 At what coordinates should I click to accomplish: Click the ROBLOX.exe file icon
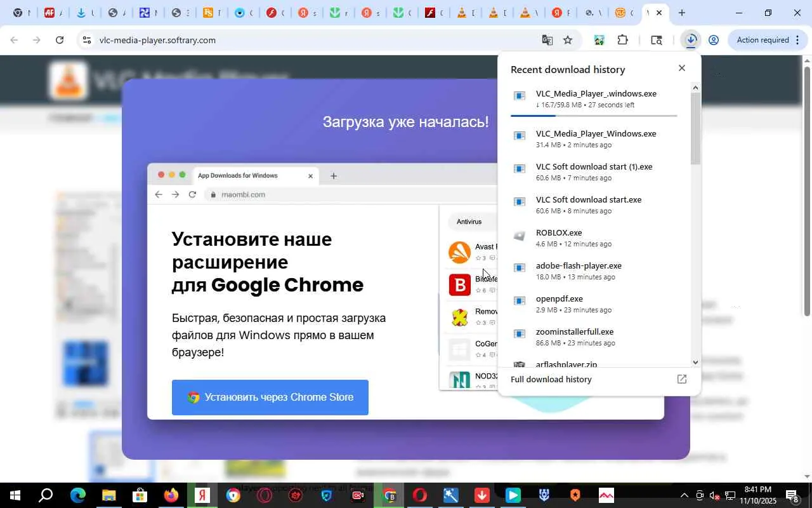520,237
